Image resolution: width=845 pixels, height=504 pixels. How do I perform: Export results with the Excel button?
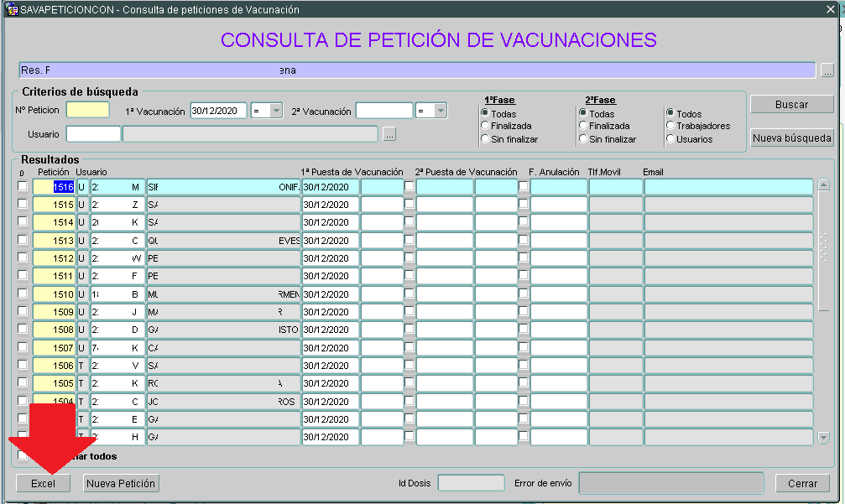click(x=43, y=484)
